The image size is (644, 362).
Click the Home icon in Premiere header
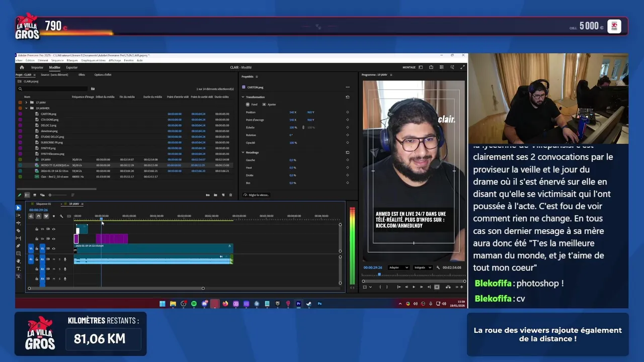[22, 67]
